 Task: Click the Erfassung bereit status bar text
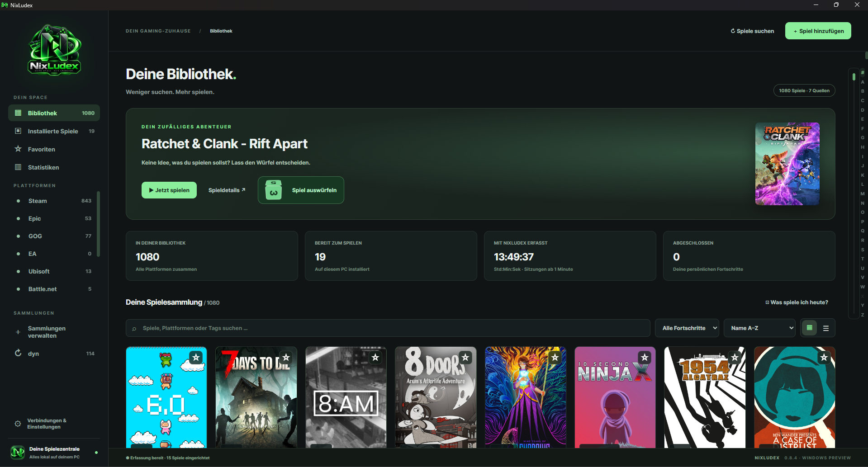168,458
